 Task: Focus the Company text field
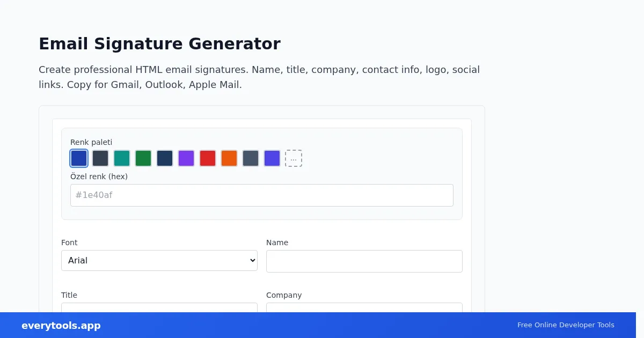pyautogui.click(x=364, y=307)
